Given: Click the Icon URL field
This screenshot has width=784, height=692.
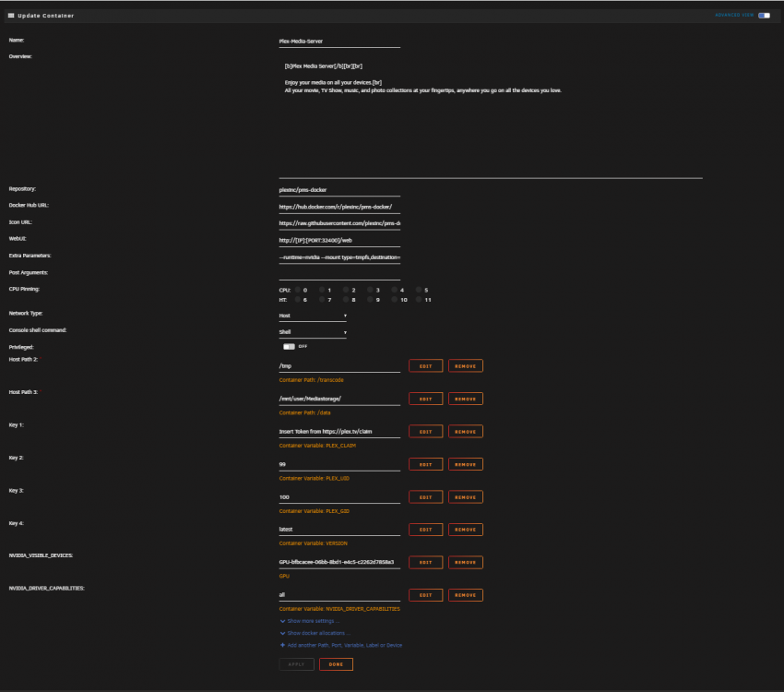Looking at the screenshot, I should tap(339, 223).
